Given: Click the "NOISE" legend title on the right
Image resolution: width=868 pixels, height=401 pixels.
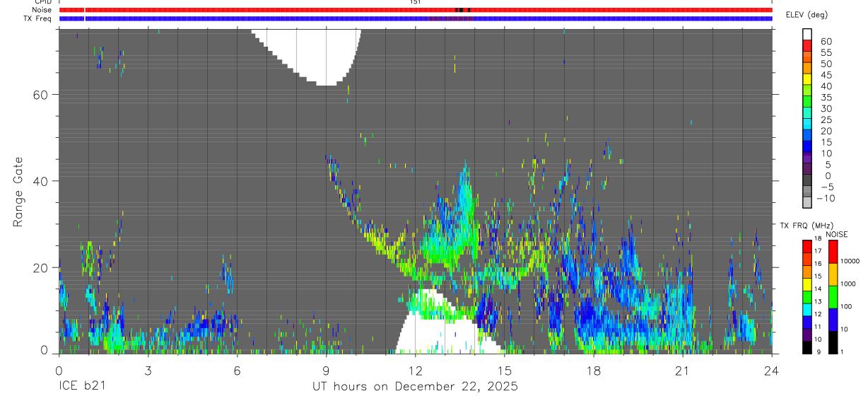Looking at the screenshot, I should 837,234.
